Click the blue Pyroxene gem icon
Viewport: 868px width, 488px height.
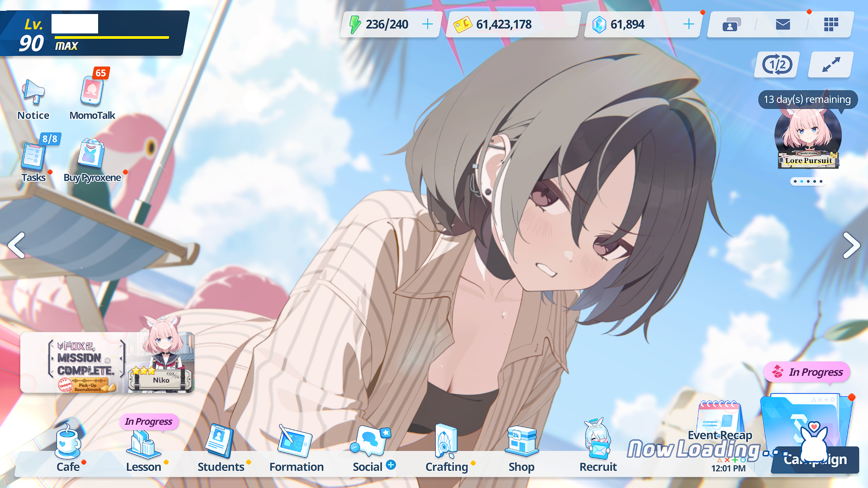(x=599, y=24)
